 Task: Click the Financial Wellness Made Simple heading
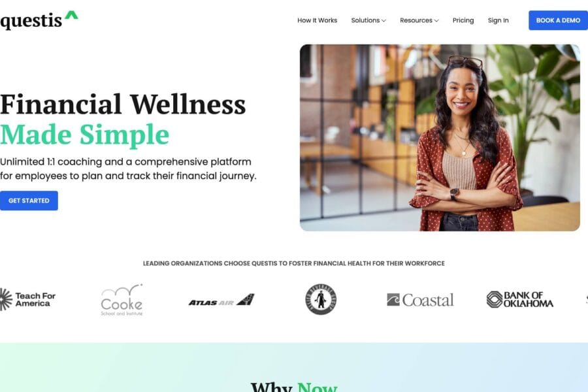tap(123, 120)
